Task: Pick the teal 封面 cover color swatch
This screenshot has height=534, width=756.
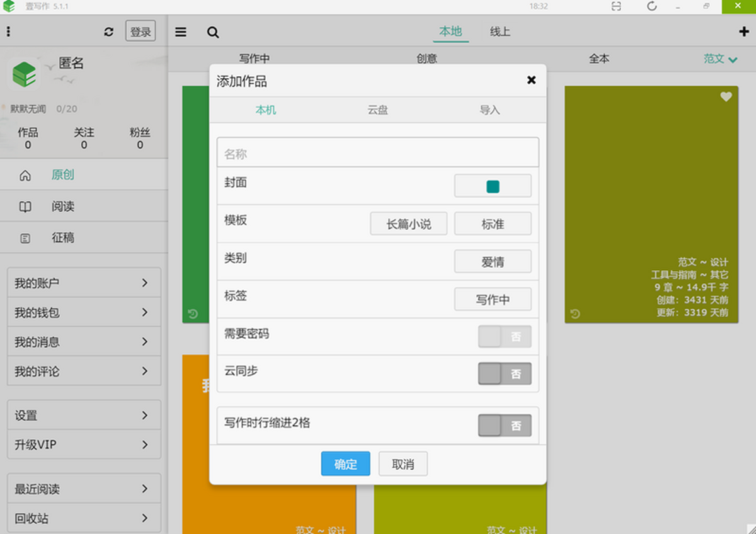Action: (493, 186)
